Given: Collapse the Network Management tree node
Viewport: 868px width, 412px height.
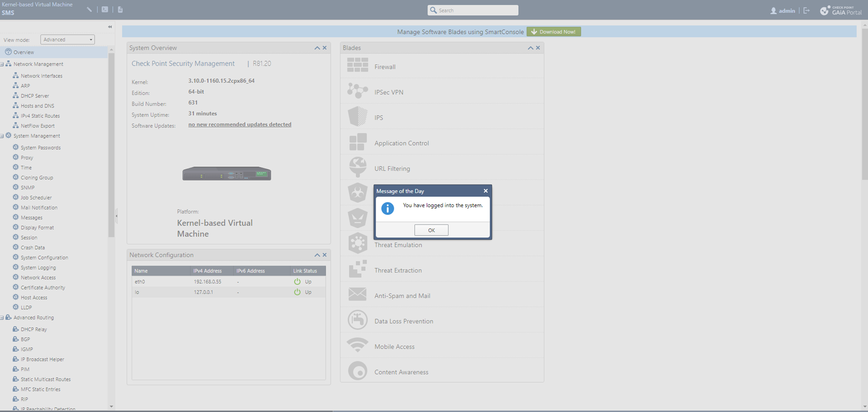Looking at the screenshot, I should click(x=2, y=64).
